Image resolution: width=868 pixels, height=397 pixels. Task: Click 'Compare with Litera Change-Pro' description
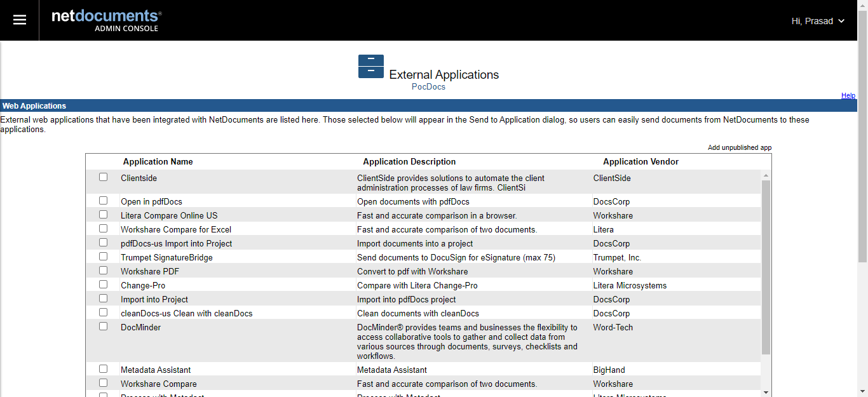click(417, 286)
